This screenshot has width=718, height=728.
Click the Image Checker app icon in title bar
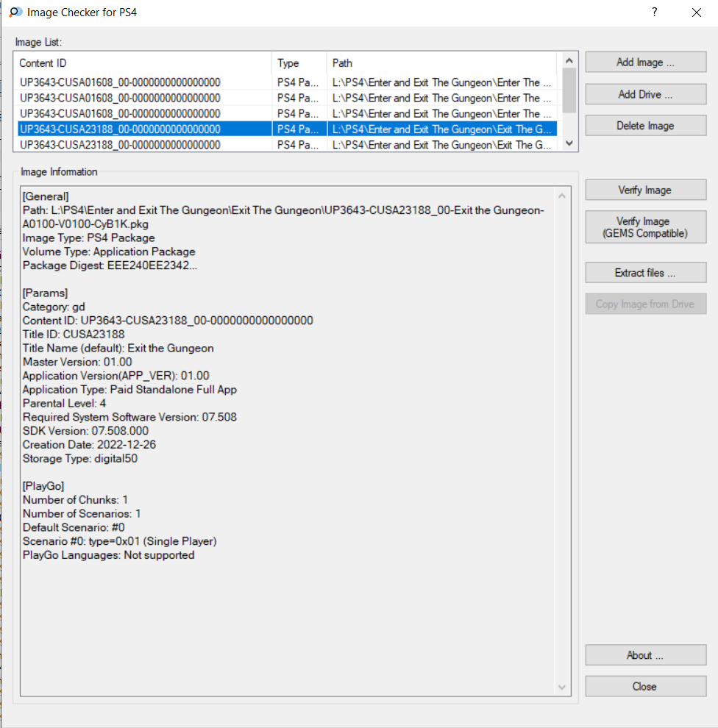tap(15, 13)
